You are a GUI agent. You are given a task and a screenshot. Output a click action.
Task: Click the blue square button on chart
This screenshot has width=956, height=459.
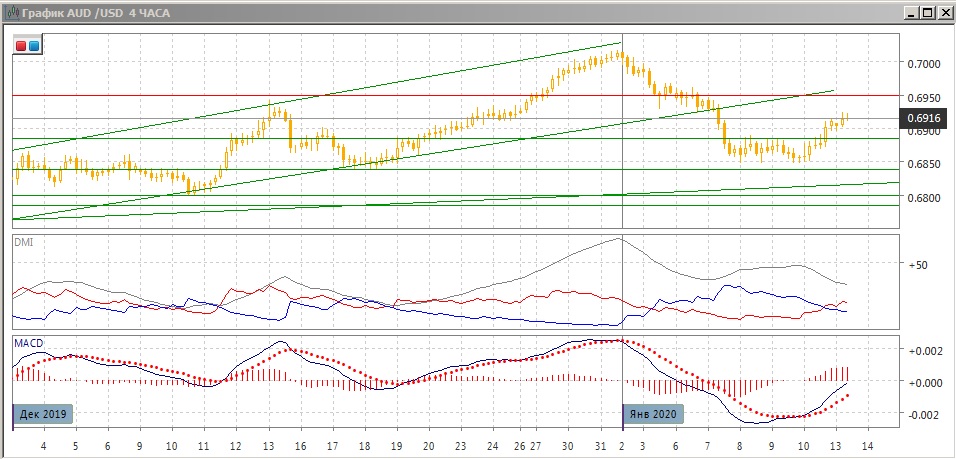(34, 45)
